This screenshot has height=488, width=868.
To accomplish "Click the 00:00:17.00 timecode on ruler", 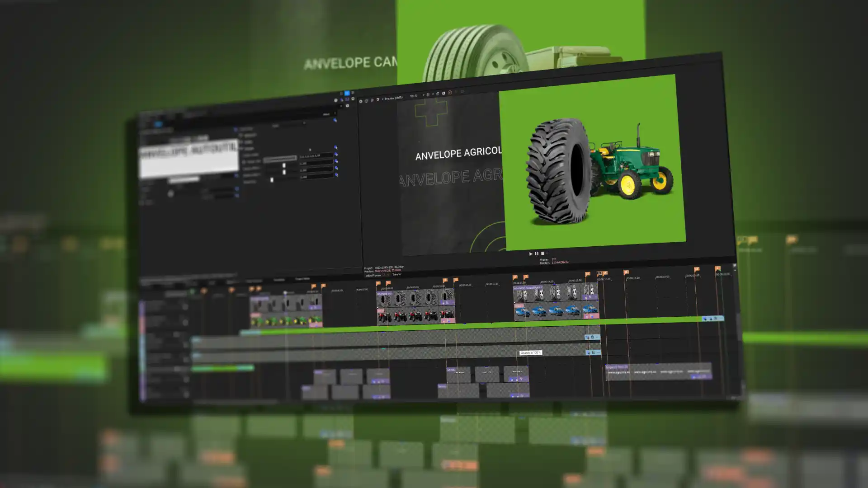I will pyautogui.click(x=633, y=278).
